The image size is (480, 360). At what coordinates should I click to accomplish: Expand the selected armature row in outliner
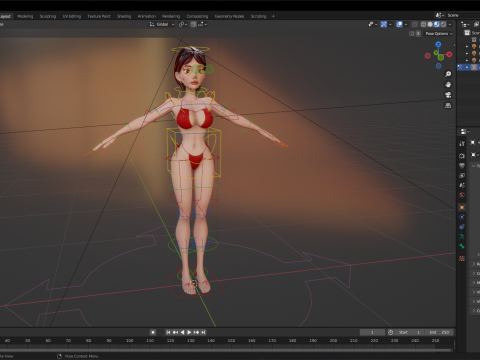click(x=467, y=67)
